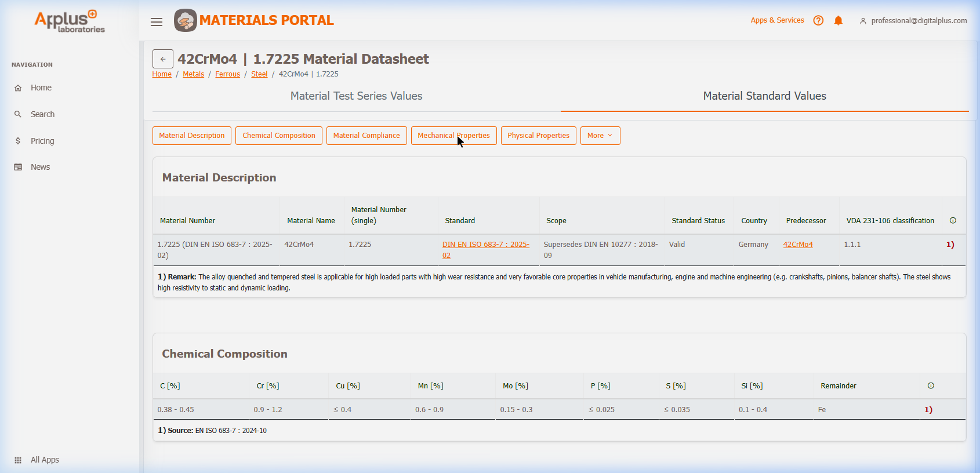The width and height of the screenshot is (980, 473).
Task: Click the Materials Portal logo icon
Action: (x=186, y=20)
